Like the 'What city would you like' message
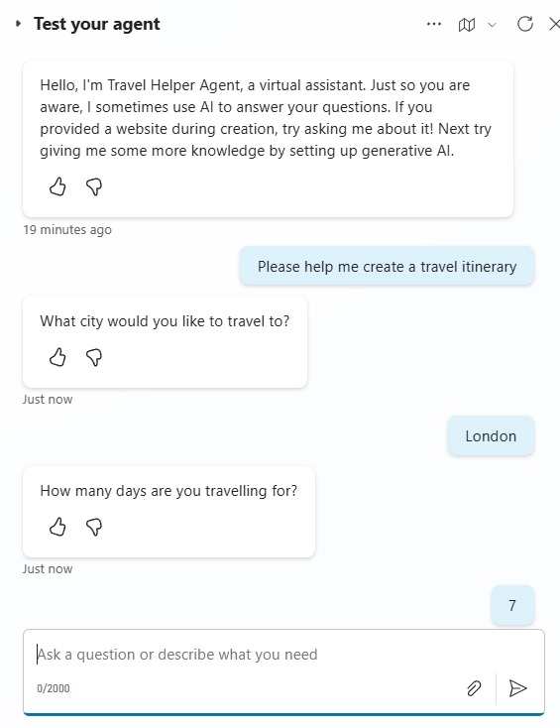Viewport: 560px width, 728px height. point(57,357)
